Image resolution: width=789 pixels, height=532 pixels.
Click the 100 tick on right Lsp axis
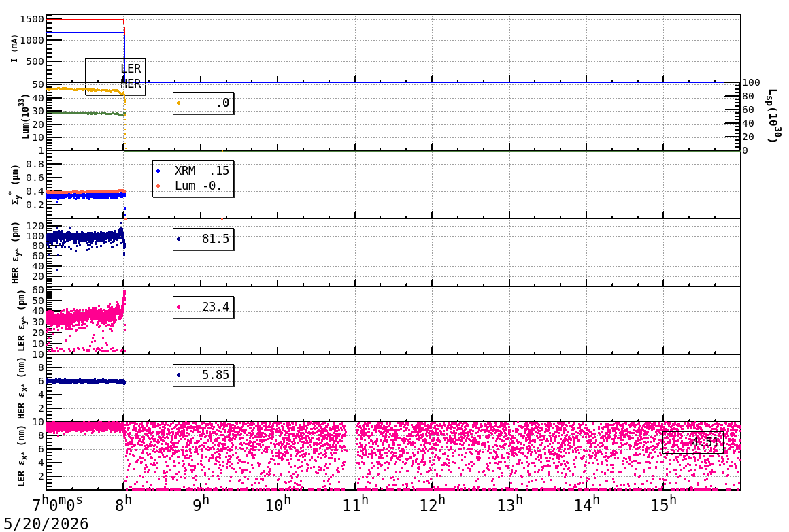click(752, 82)
